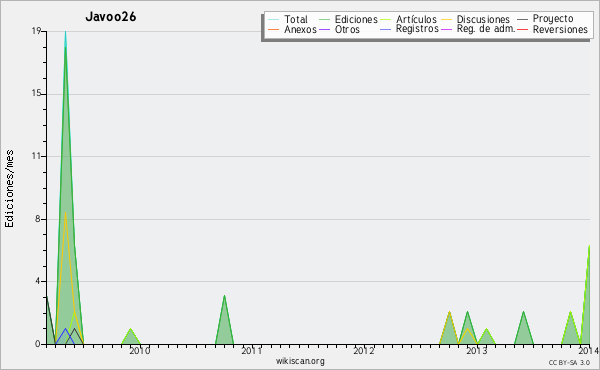Image resolution: width=600 pixels, height=370 pixels.
Task: Click the Proyecto legend entry
Action: [x=545, y=19]
